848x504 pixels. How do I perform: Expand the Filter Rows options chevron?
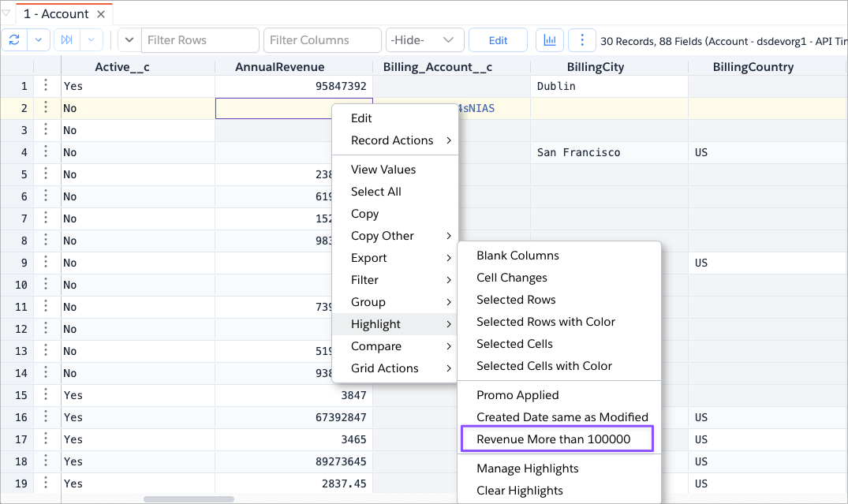[129, 40]
